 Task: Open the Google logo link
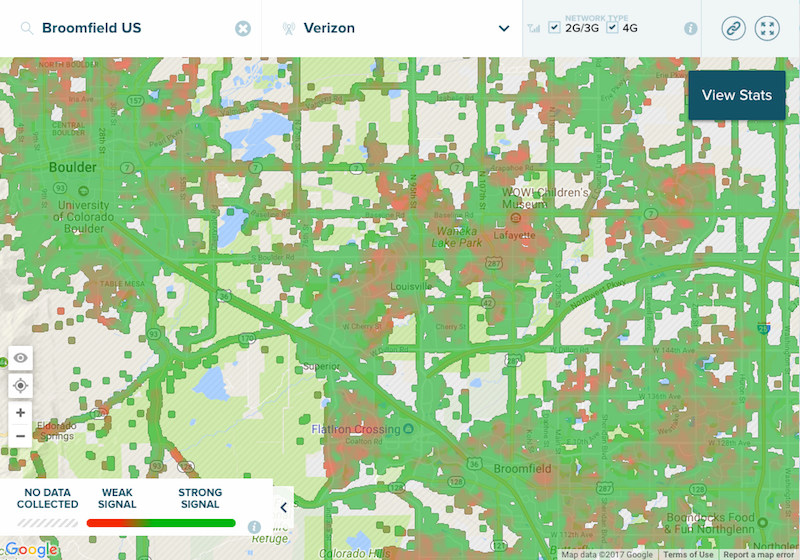[x=32, y=549]
